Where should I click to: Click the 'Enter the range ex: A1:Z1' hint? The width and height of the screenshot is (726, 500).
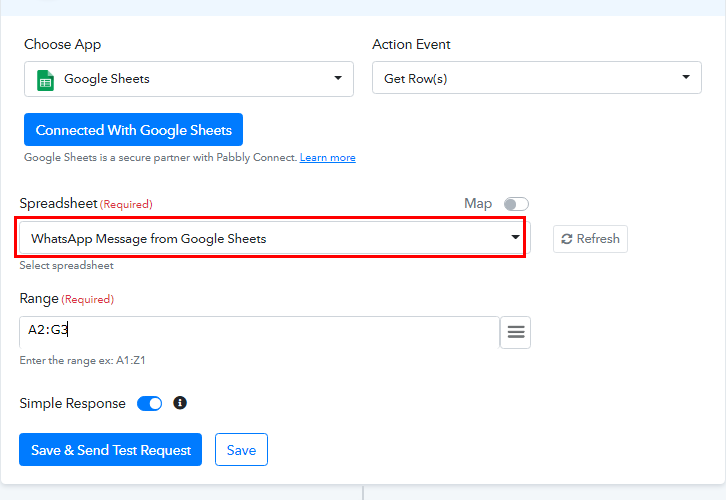[x=82, y=360]
